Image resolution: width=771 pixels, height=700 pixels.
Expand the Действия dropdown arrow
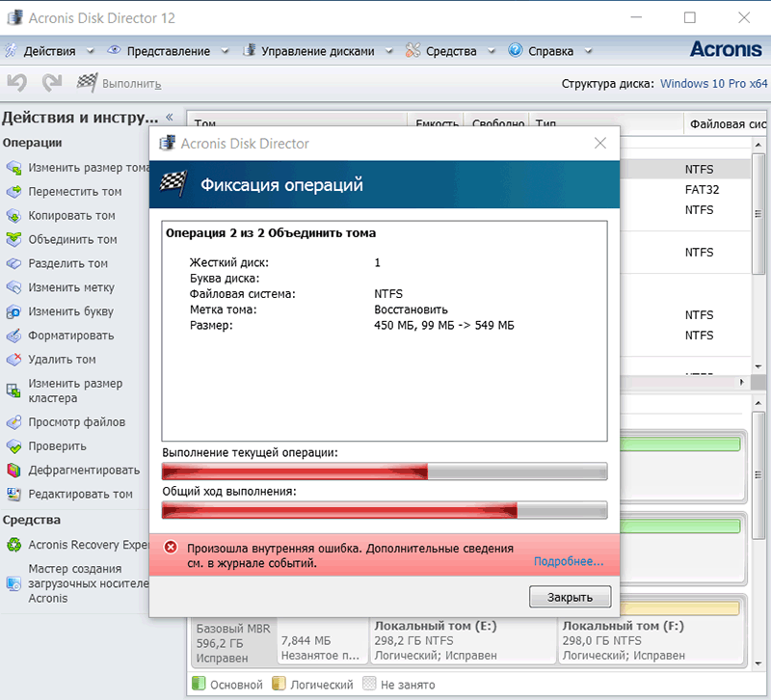pyautogui.click(x=90, y=51)
